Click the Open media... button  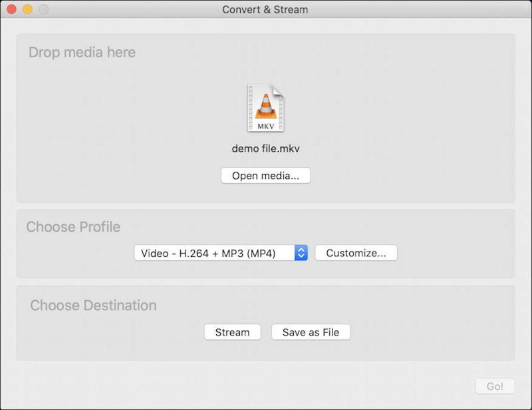(x=265, y=176)
